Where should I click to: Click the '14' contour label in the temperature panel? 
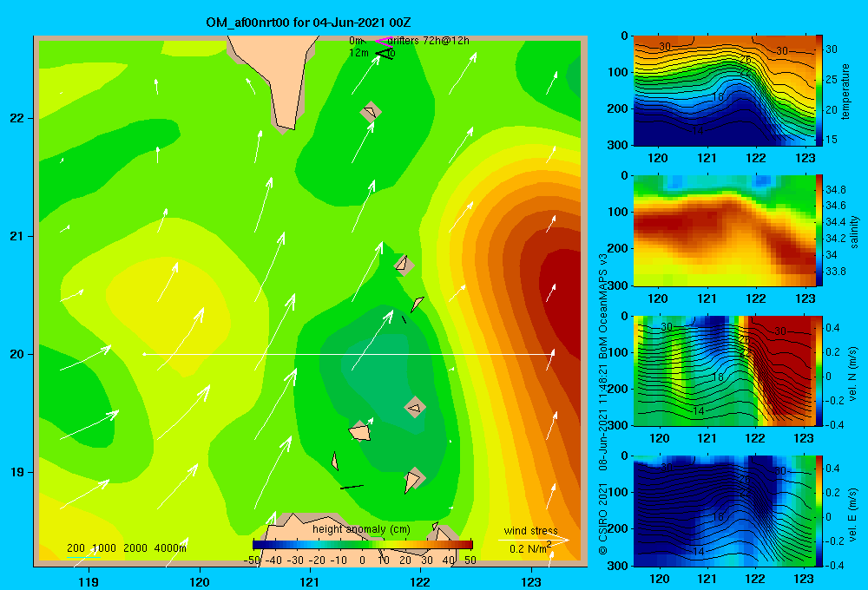pos(698,130)
